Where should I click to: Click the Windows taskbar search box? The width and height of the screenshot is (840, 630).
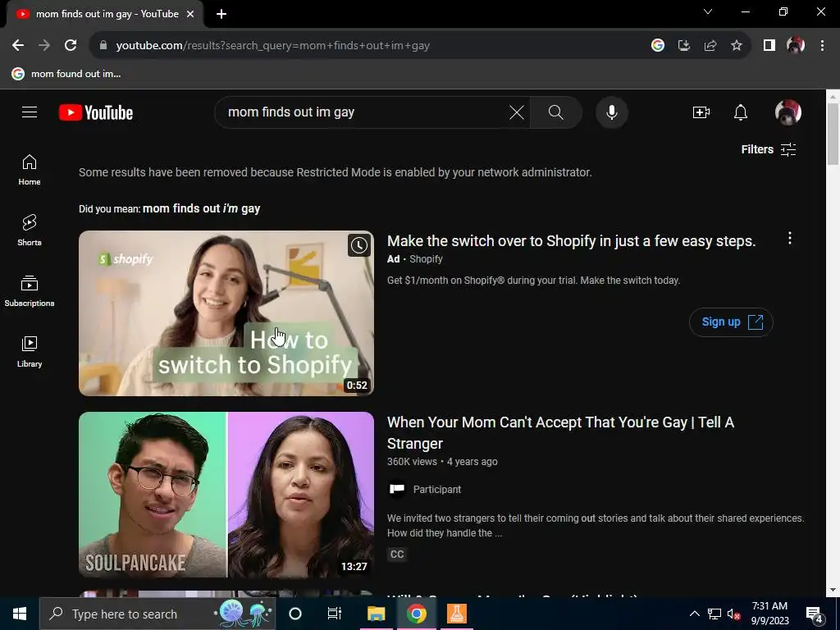click(x=157, y=614)
